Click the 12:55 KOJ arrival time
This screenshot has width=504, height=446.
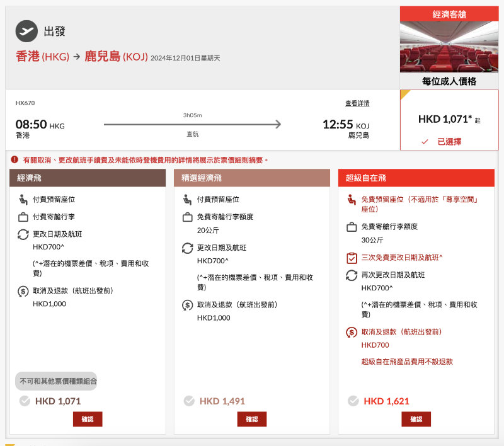[x=346, y=125]
